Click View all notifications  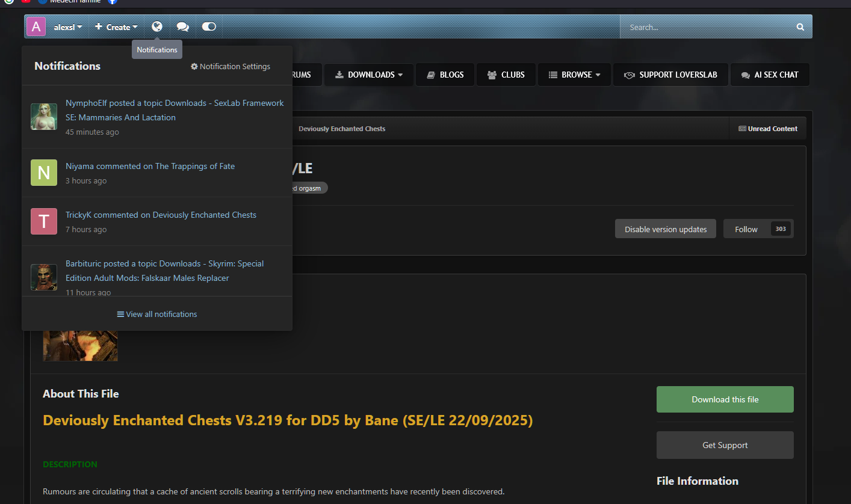click(157, 314)
